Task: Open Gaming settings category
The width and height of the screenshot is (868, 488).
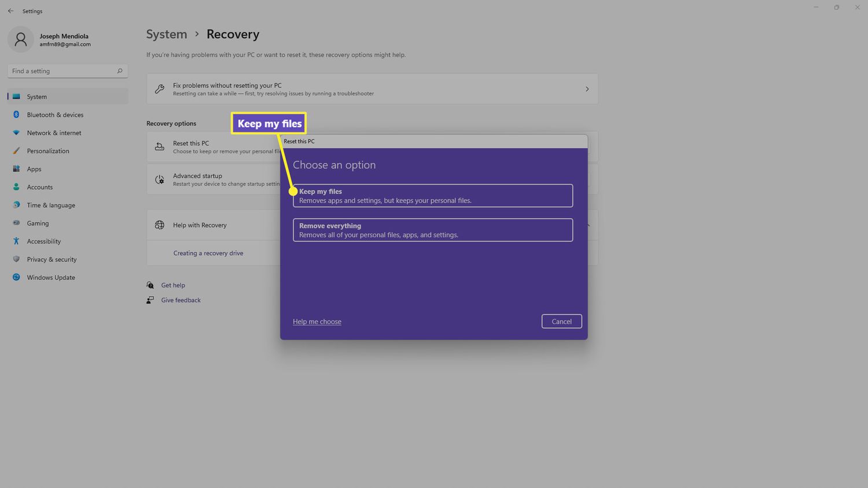Action: click(x=38, y=223)
